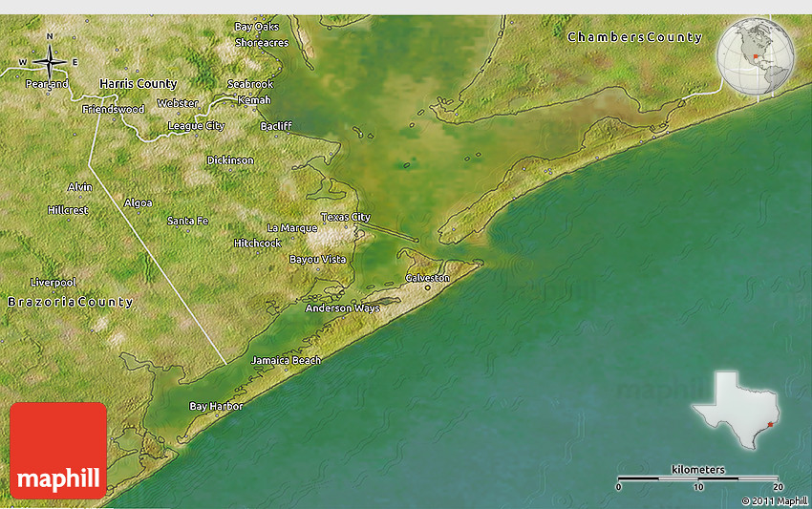Click the Chambers County label

pyautogui.click(x=634, y=37)
